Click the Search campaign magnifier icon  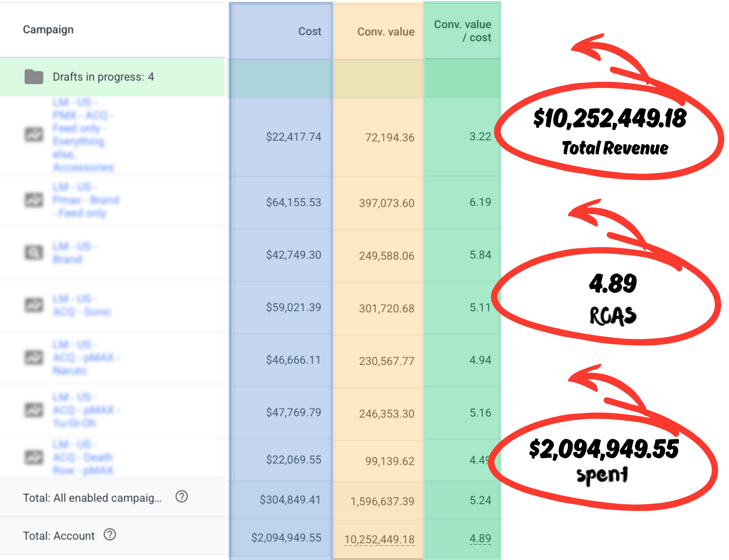tap(34, 252)
